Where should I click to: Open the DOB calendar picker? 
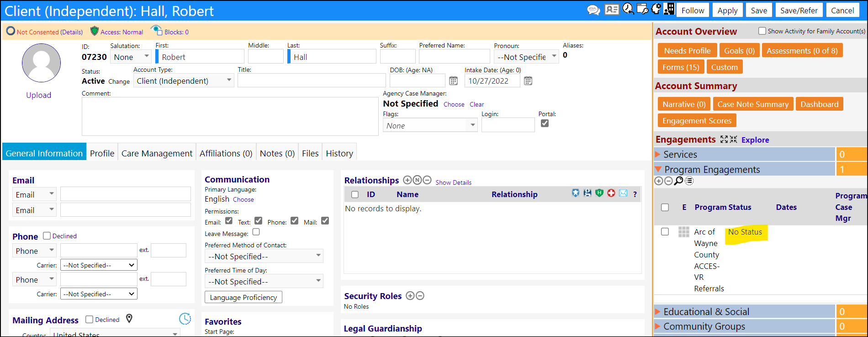coord(453,81)
